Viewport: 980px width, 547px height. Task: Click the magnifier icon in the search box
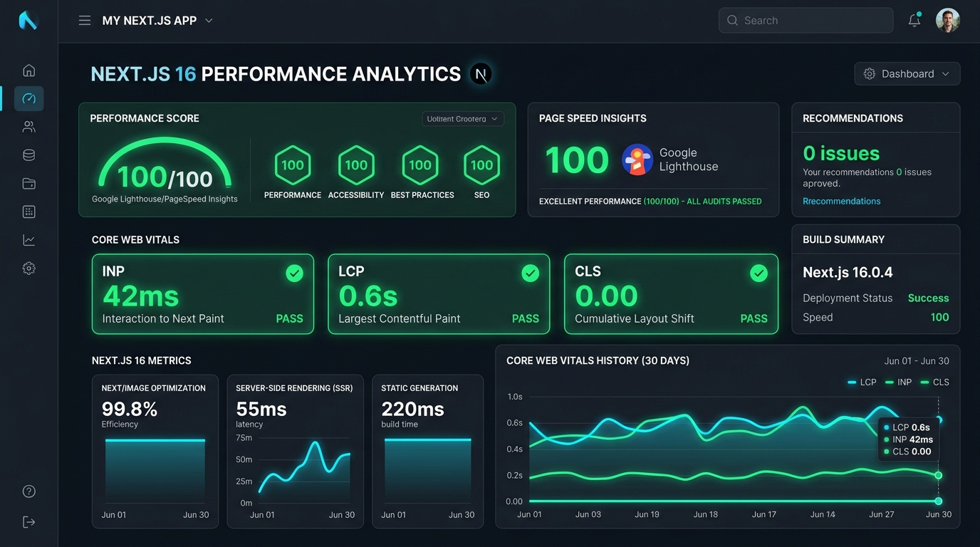coord(732,21)
